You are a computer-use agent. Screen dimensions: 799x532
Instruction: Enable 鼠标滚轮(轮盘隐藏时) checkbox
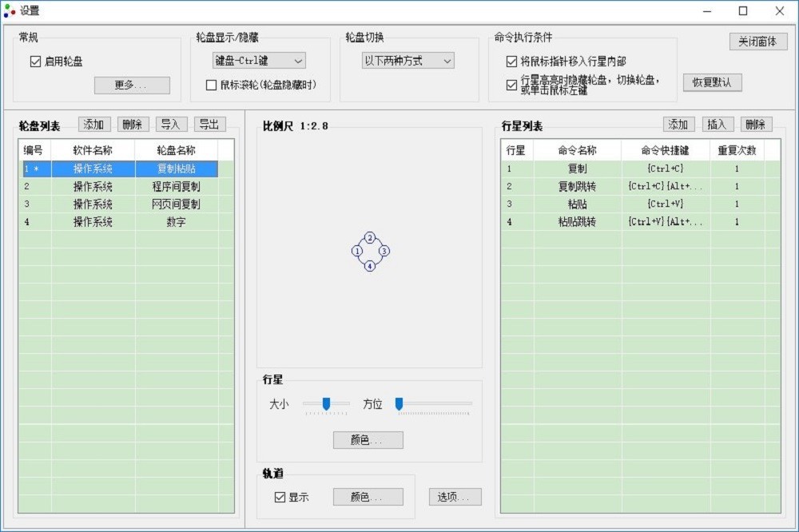(212, 85)
